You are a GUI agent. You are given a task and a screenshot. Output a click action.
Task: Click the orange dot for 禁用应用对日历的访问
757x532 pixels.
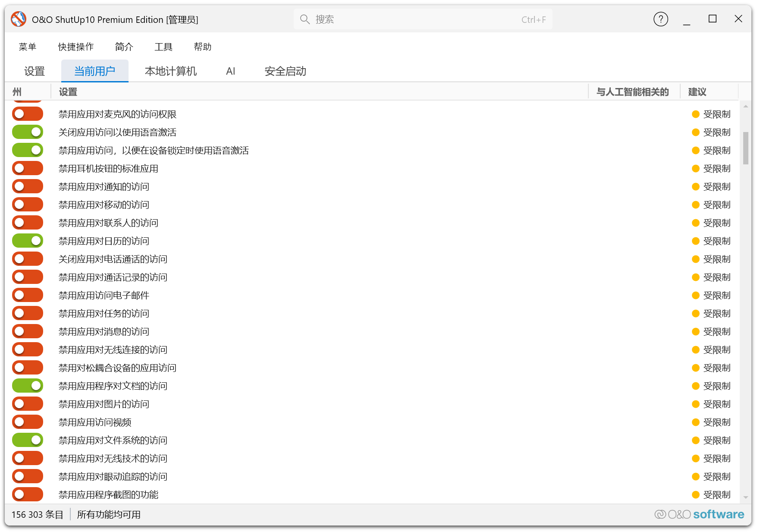[695, 241]
